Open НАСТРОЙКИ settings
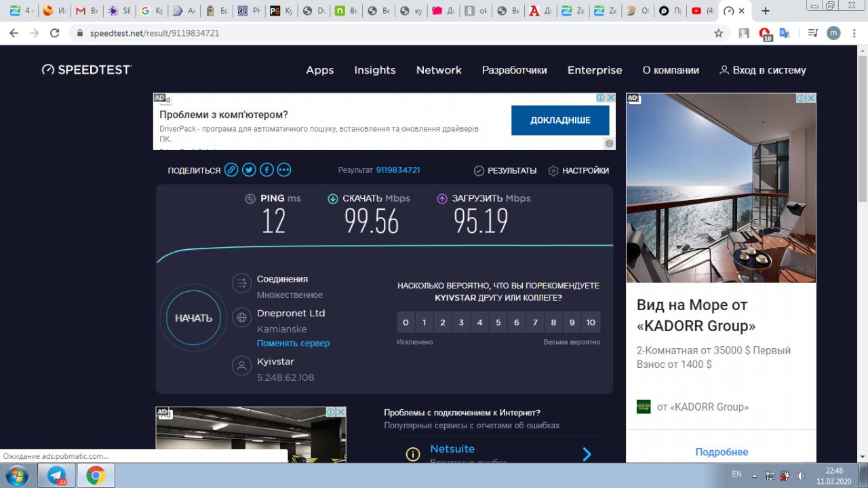Screen dimensions: 868x488 point(578,170)
